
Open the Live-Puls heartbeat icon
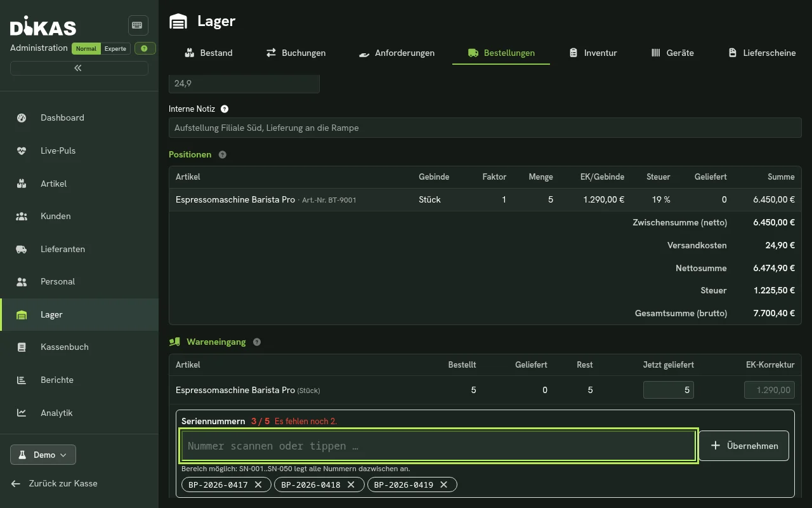click(22, 150)
